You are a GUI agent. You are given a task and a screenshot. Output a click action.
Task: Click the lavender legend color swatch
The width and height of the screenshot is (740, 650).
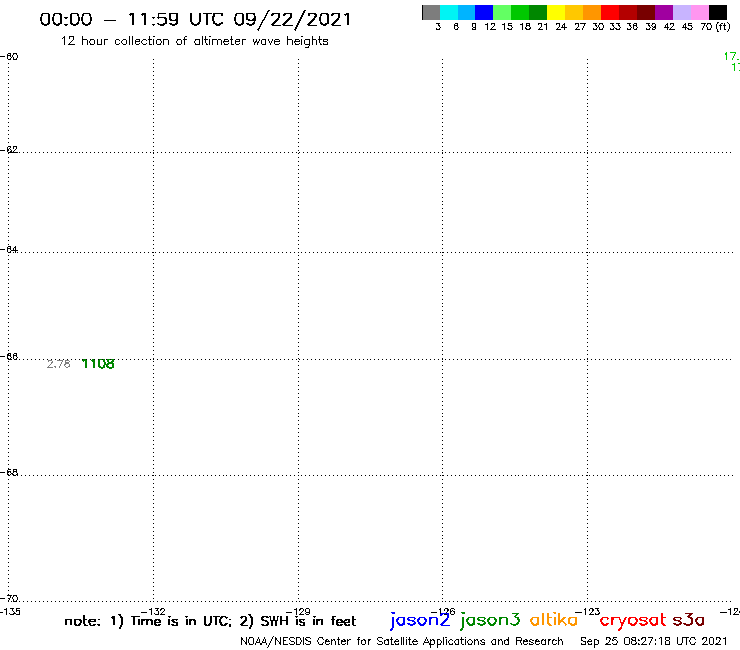[682, 12]
